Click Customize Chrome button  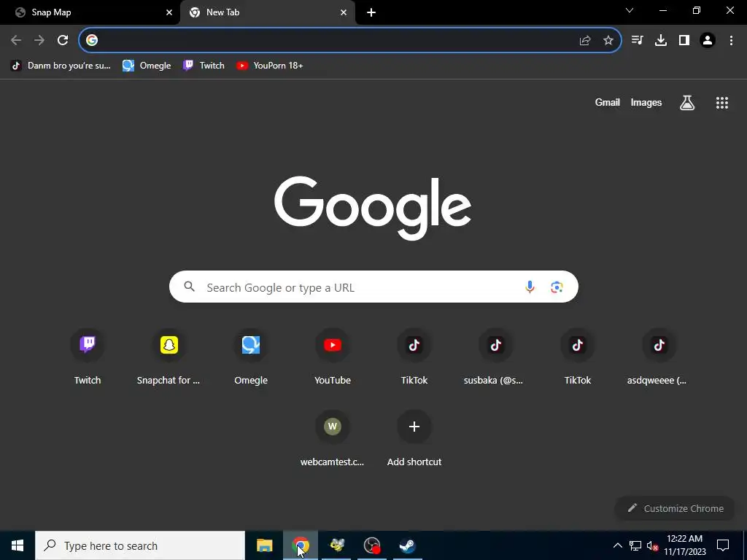[675, 508]
